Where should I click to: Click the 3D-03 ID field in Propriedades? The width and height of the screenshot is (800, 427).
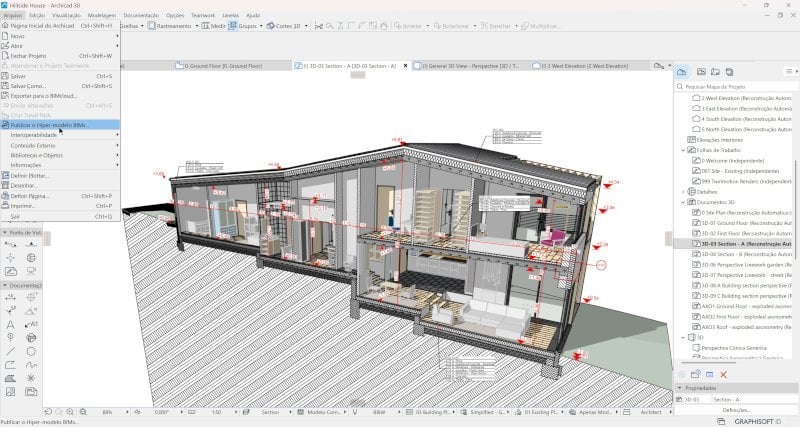697,399
